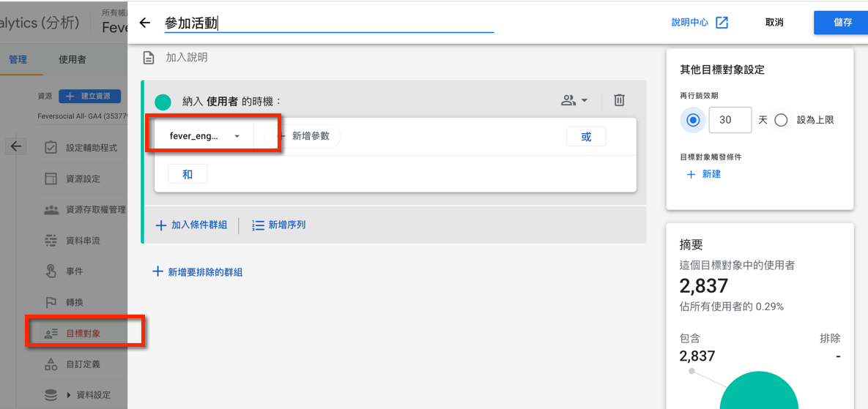Open the 說明中心 external link icon
The height and width of the screenshot is (409, 868).
[x=722, y=23]
